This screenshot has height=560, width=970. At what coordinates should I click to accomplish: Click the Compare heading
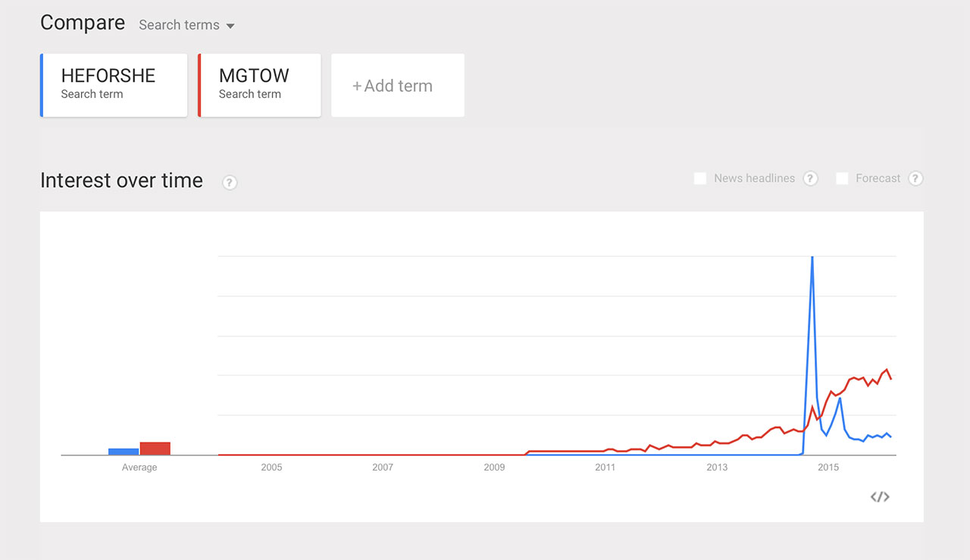[83, 23]
